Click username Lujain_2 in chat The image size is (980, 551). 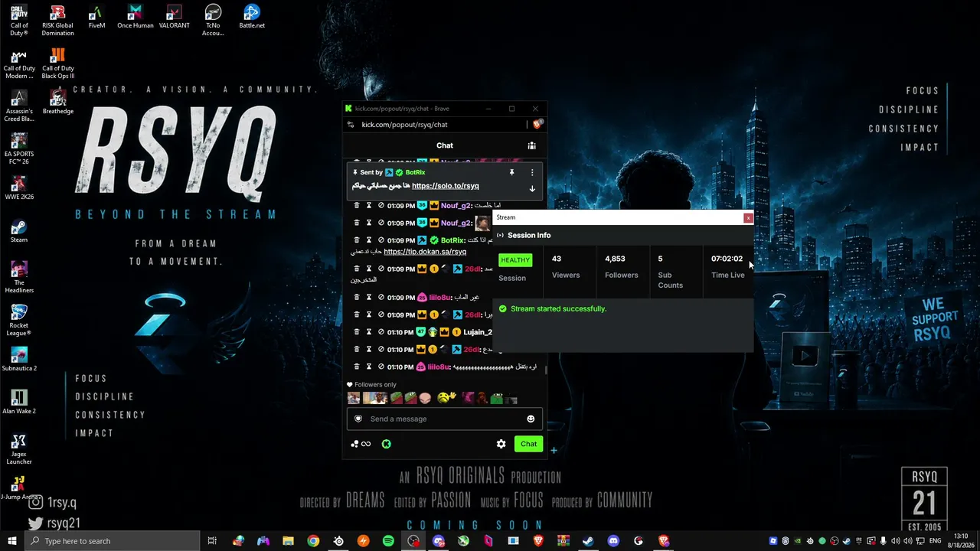[x=478, y=332]
